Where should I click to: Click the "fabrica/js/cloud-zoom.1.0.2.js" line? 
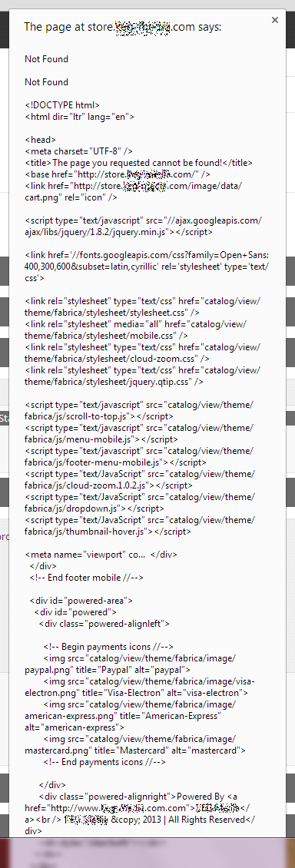pyautogui.click(x=108, y=485)
